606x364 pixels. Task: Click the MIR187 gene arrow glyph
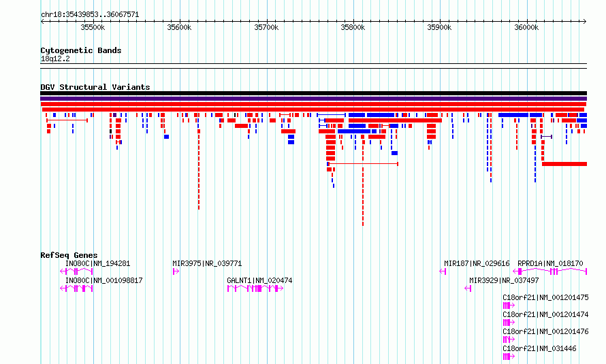(443, 271)
